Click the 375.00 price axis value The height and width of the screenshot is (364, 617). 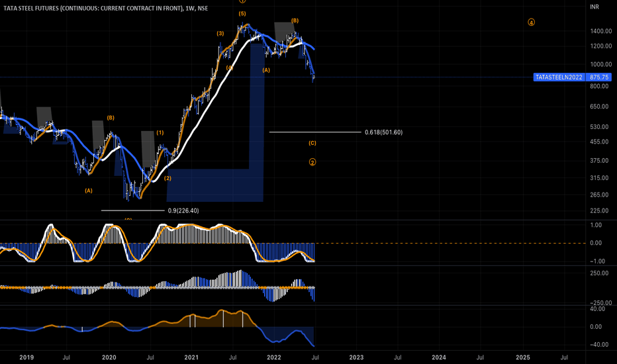(x=599, y=161)
